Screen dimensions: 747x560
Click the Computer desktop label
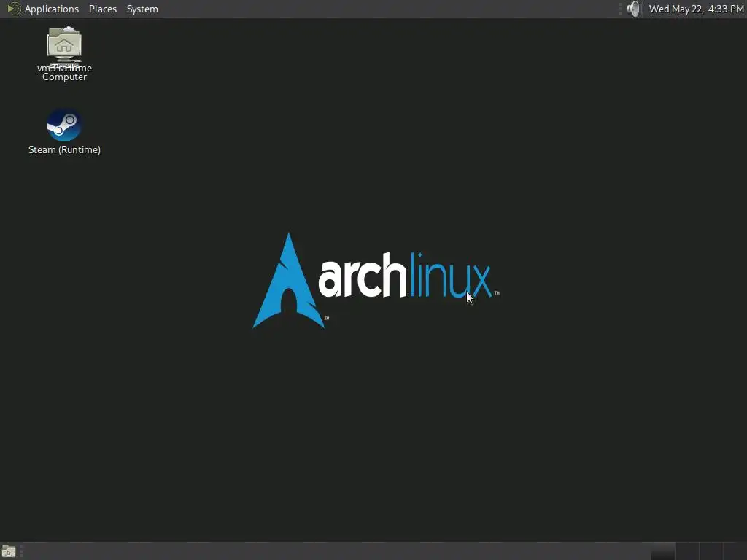click(64, 77)
